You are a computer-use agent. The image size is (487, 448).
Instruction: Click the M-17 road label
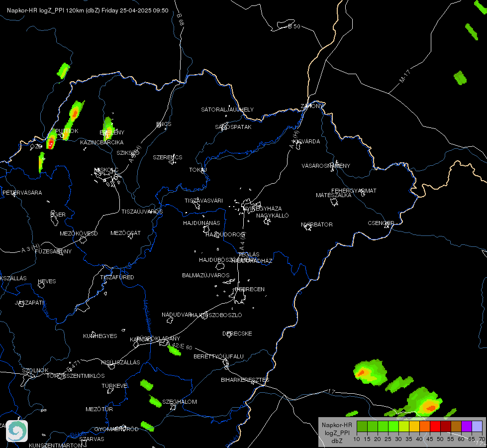[405, 76]
